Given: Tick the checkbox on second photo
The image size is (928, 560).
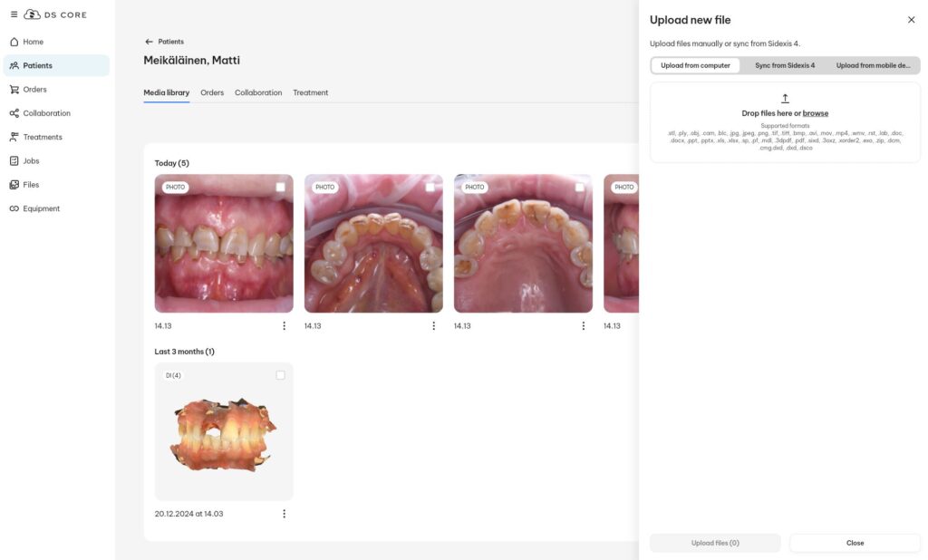Looking at the screenshot, I should (x=430, y=188).
